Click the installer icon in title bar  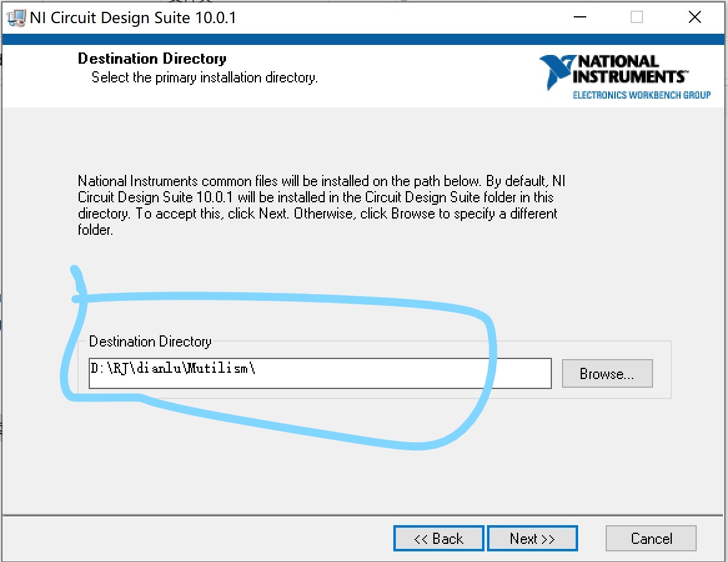[x=16, y=17]
